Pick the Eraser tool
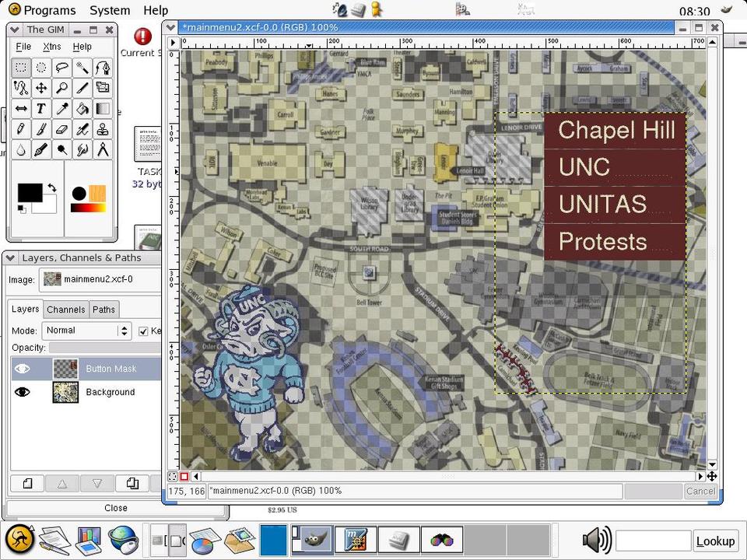The image size is (747, 560). click(61, 129)
